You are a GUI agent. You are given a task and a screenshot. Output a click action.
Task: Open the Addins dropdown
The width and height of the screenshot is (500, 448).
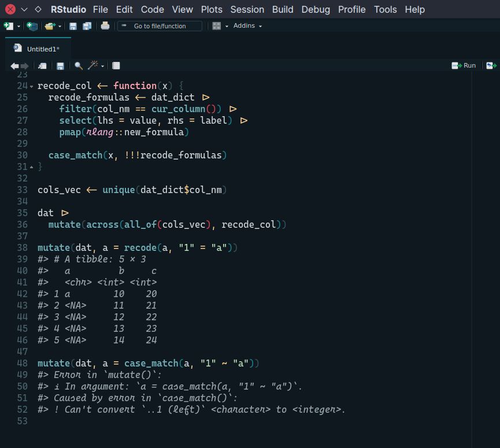pyautogui.click(x=247, y=26)
